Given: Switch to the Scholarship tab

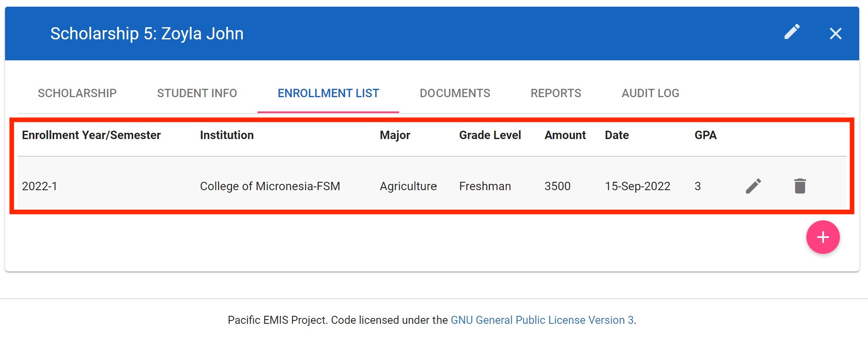Looking at the screenshot, I should click(77, 93).
